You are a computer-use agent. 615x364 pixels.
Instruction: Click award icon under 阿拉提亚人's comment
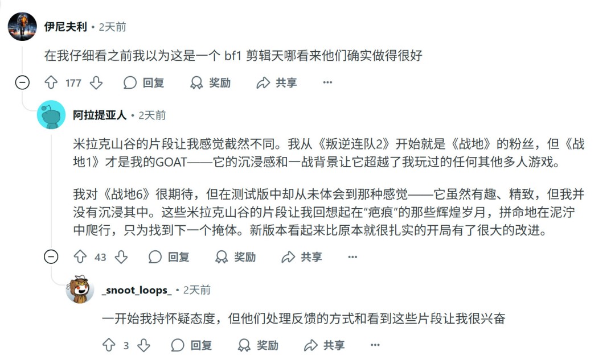tap(222, 257)
